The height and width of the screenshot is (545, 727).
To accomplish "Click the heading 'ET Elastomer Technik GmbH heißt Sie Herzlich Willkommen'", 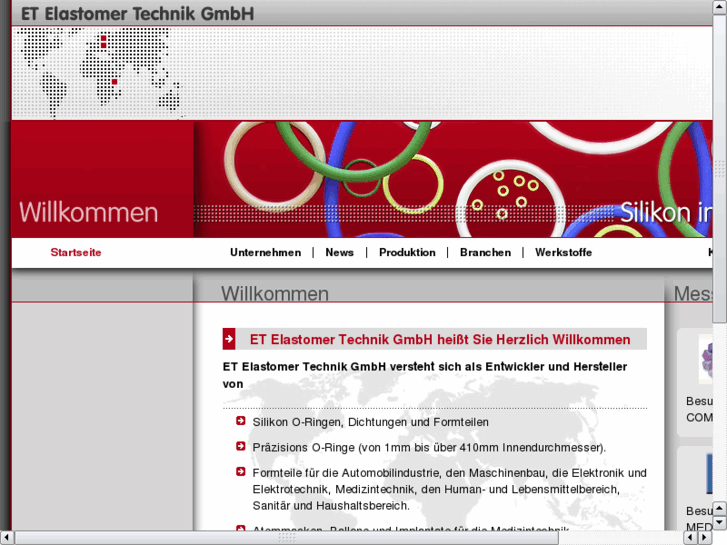I will tap(440, 340).
